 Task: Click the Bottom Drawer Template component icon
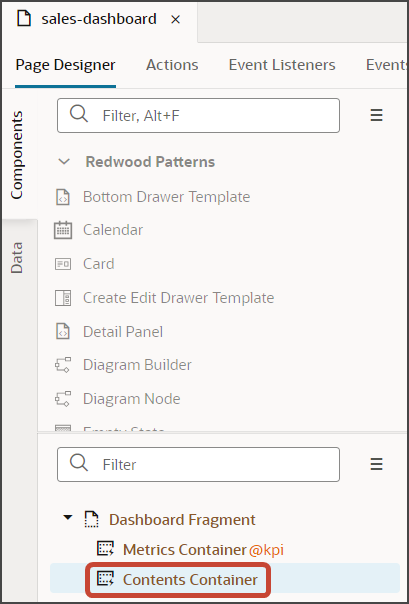click(x=63, y=197)
